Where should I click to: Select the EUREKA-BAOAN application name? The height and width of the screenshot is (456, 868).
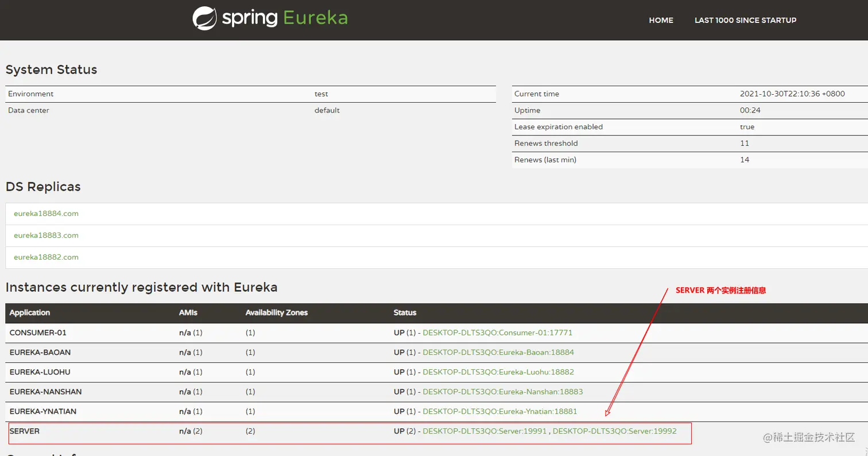pos(40,352)
